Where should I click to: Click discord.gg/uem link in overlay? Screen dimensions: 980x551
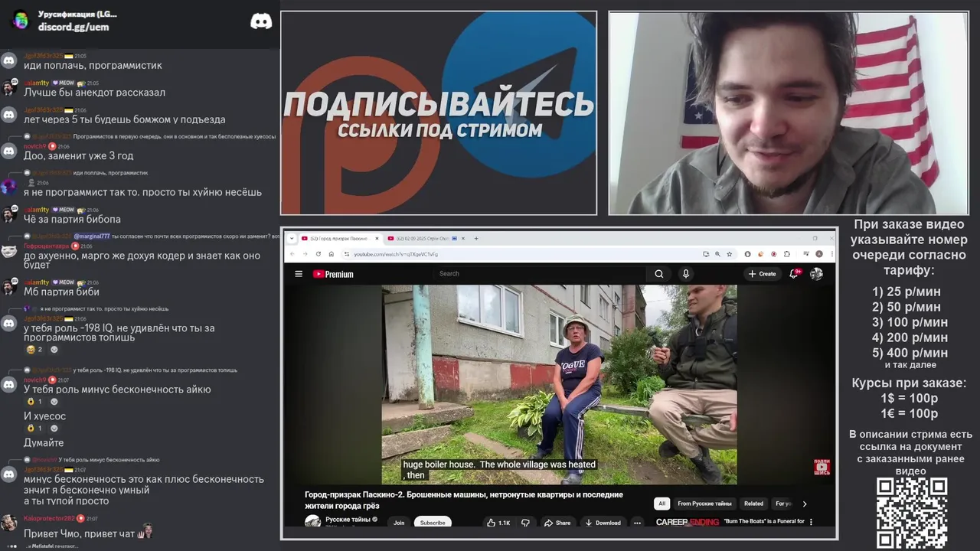tap(73, 27)
